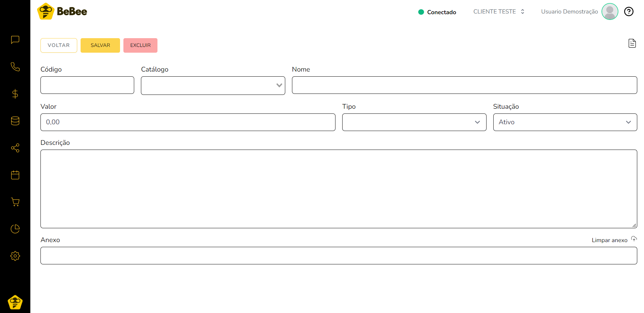Open the dollar sign finance icon
The image size is (644, 313).
(x=15, y=94)
